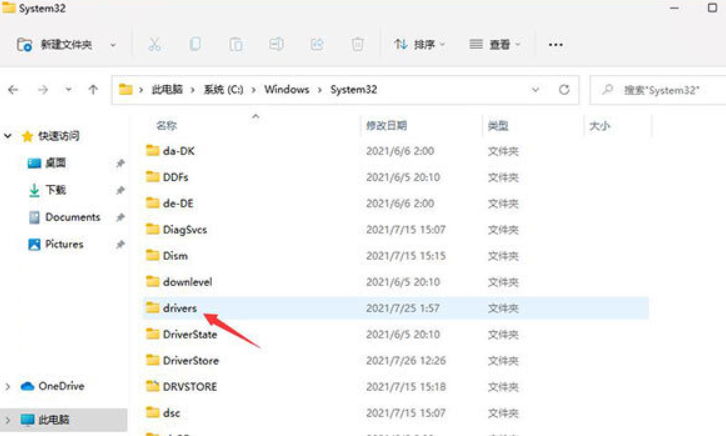Go forward with the right arrow
Screen dimensions: 726x436
(43, 89)
